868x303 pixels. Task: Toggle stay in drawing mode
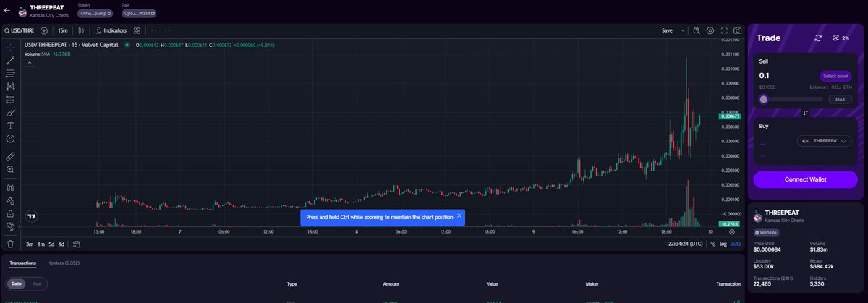coord(10,200)
